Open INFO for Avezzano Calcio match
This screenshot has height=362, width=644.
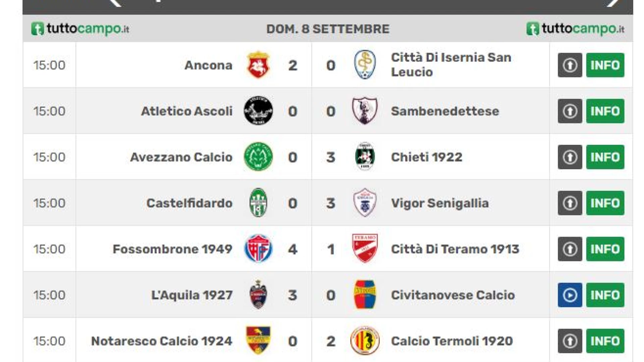tap(605, 157)
